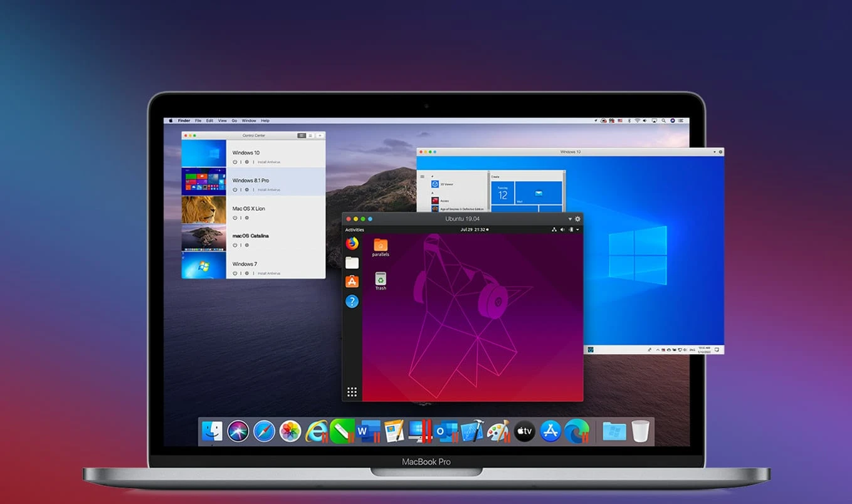
Task: Click Install Antivirus for Windows 7
Action: pyautogui.click(x=268, y=273)
